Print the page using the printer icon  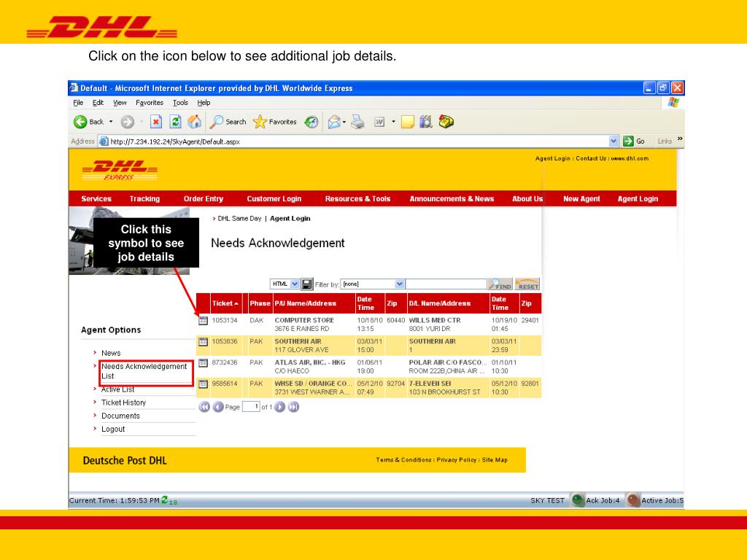[x=357, y=122]
